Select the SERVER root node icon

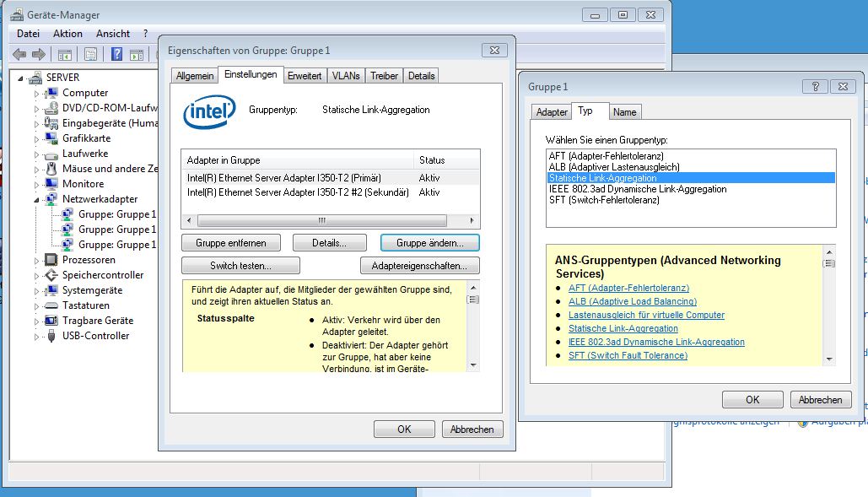35,78
